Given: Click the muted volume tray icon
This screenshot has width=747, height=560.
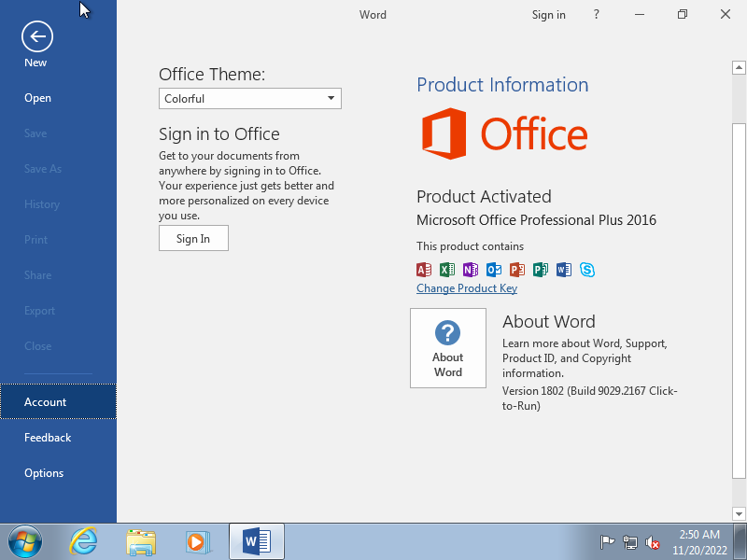Looking at the screenshot, I should point(652,542).
